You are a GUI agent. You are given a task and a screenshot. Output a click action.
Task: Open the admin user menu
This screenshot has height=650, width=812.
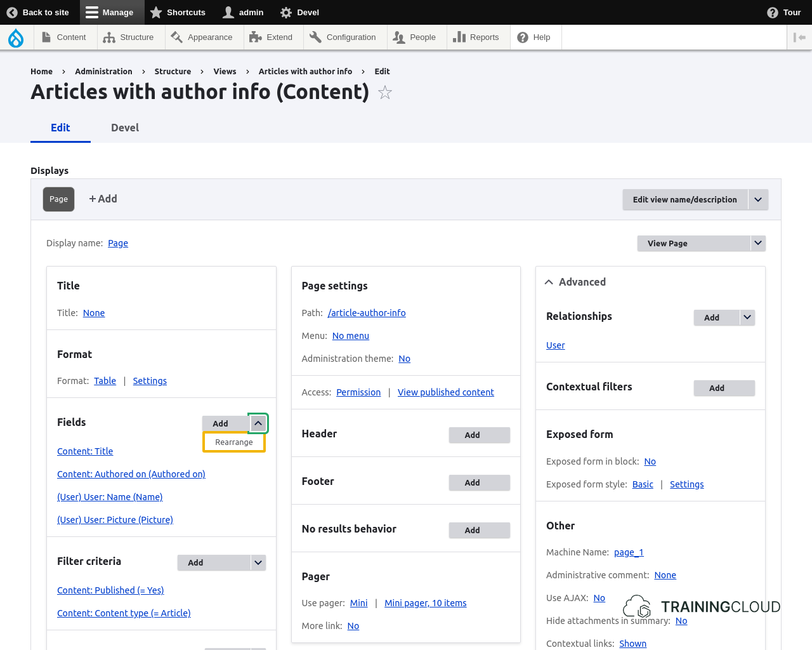243,12
